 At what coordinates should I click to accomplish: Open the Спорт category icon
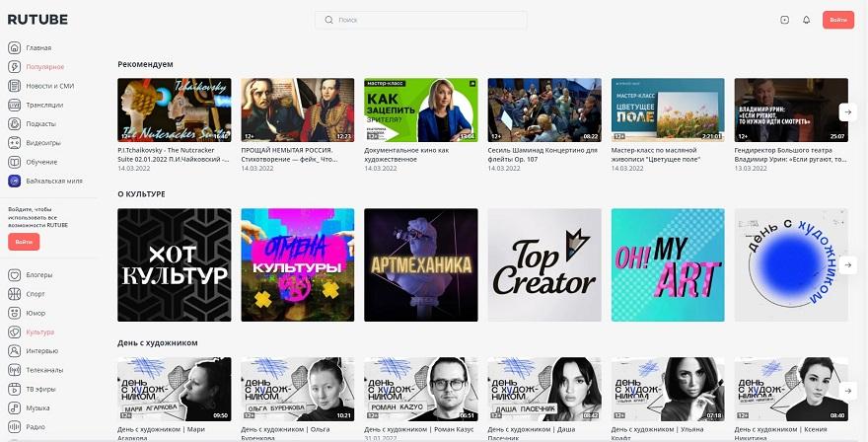[x=15, y=294]
